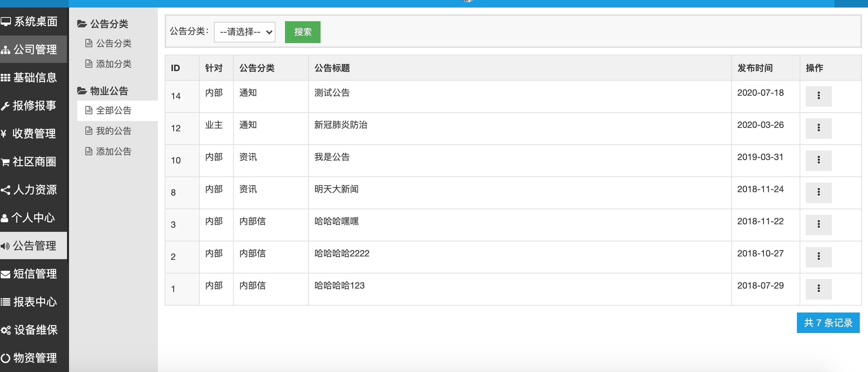Screen dimensions: 868x372
Task: Click the grid icon beside 基础信息
Action: (x=5, y=78)
